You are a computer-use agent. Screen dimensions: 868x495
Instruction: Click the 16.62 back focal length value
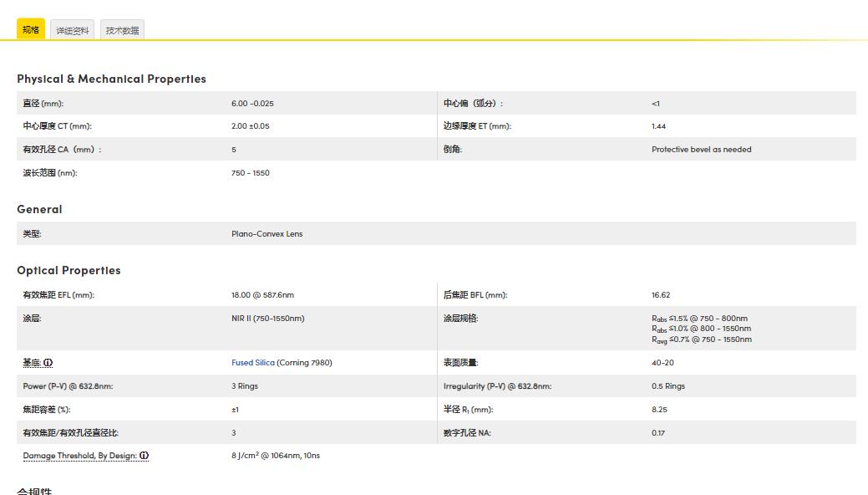[x=661, y=295]
